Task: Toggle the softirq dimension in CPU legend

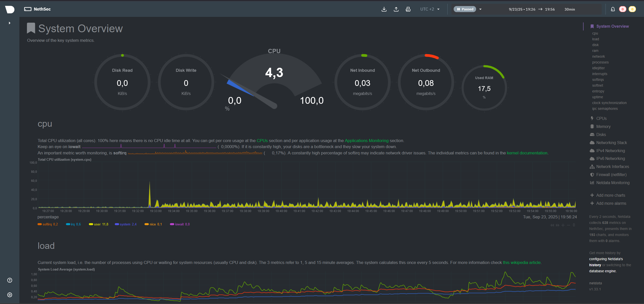Action: 47,224
